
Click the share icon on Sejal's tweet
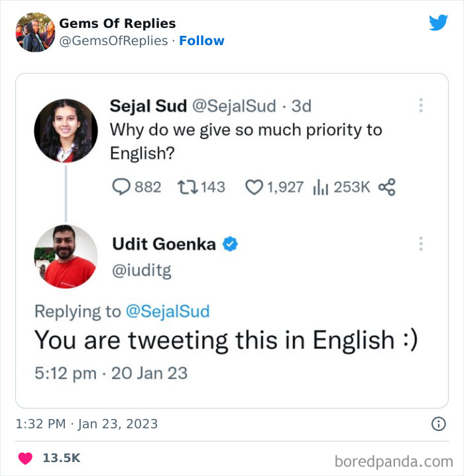coord(386,187)
